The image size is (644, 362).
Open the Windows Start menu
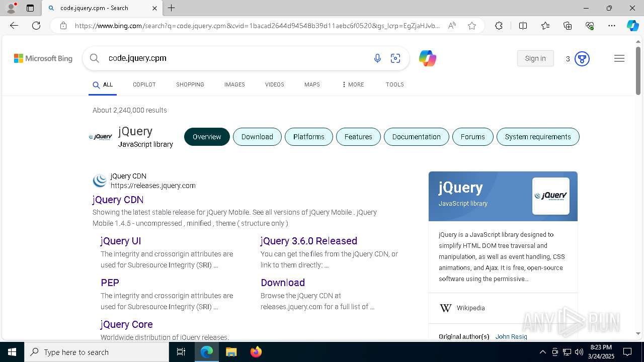(12, 352)
